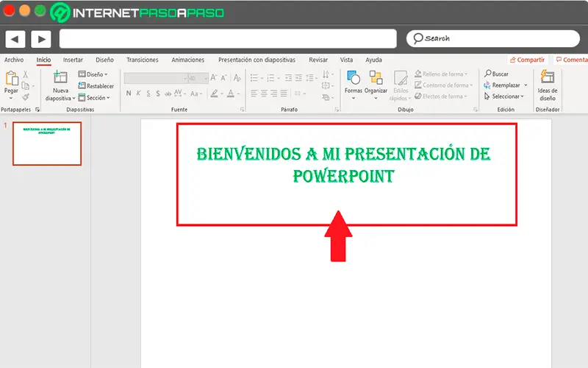
Task: Select slide 1 thumbnail
Action: tap(47, 144)
